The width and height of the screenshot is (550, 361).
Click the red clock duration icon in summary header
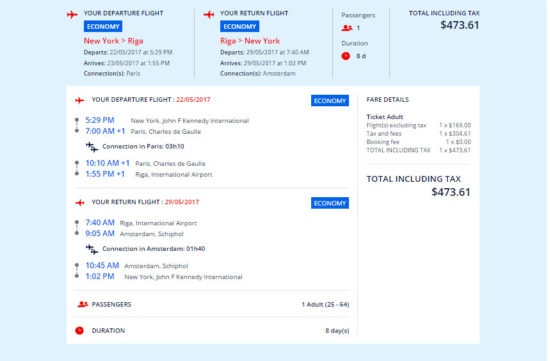click(346, 56)
